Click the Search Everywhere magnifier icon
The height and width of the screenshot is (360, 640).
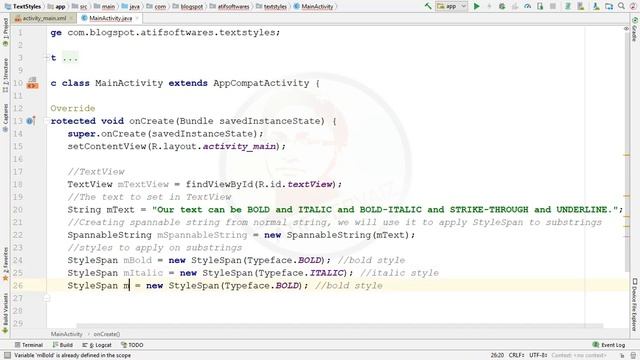[x=621, y=6]
